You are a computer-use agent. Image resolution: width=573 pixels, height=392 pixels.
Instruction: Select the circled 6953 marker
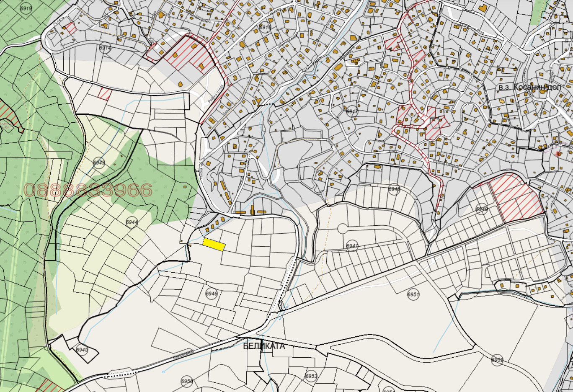311,376
